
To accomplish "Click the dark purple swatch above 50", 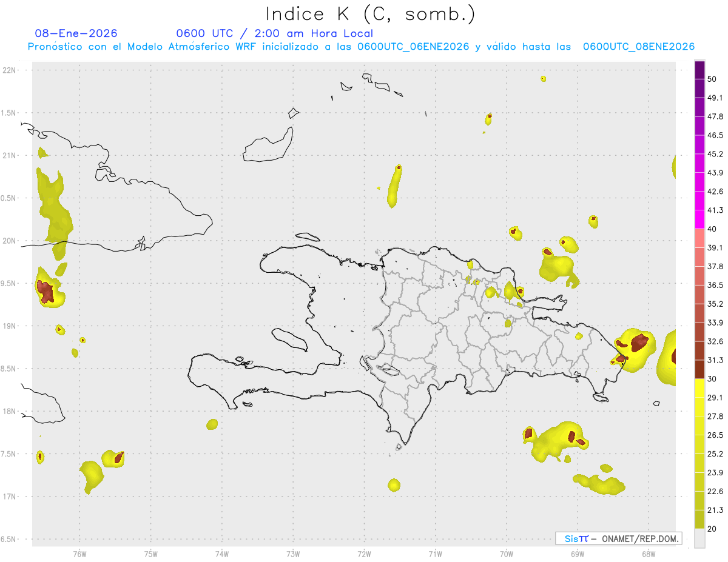I will pyautogui.click(x=699, y=70).
